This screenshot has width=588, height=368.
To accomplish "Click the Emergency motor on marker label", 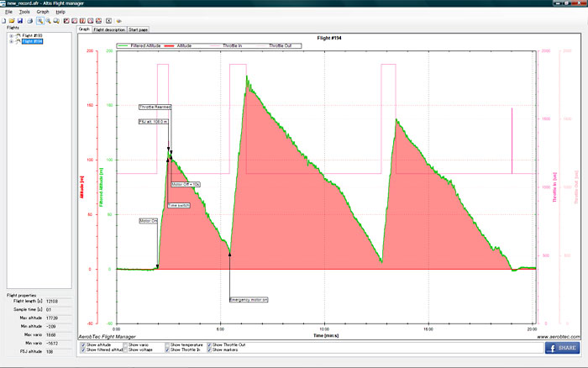I will (x=249, y=300).
